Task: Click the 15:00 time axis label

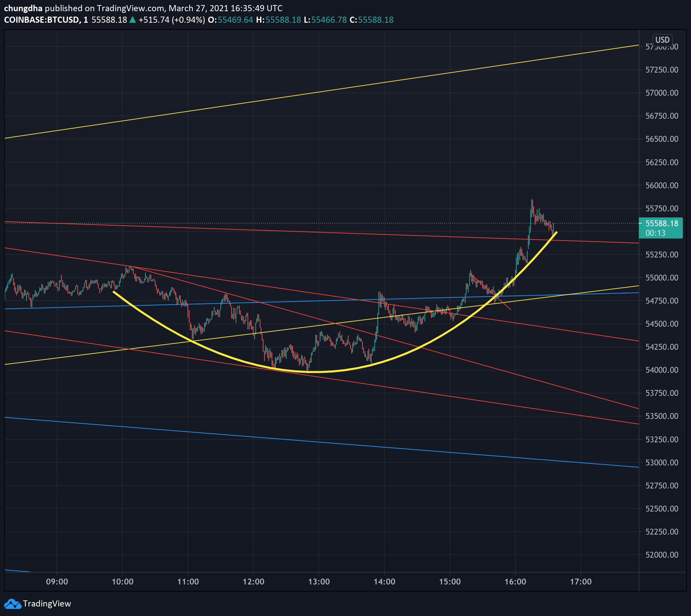Action: pyautogui.click(x=450, y=582)
